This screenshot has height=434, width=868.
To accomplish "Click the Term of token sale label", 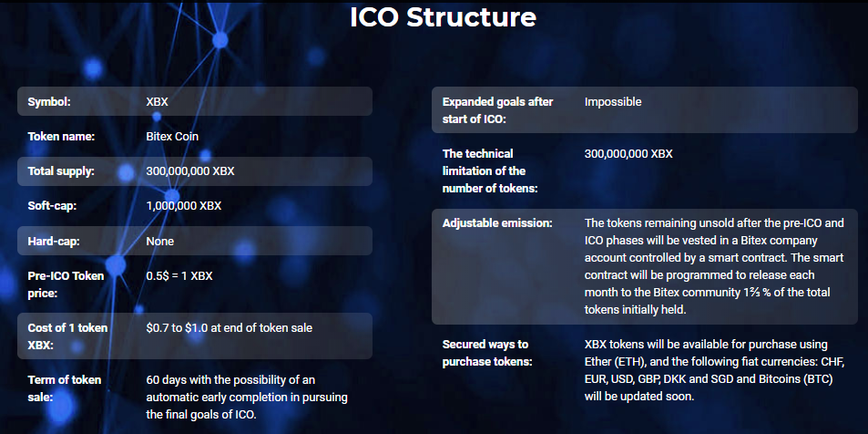I will (x=65, y=388).
